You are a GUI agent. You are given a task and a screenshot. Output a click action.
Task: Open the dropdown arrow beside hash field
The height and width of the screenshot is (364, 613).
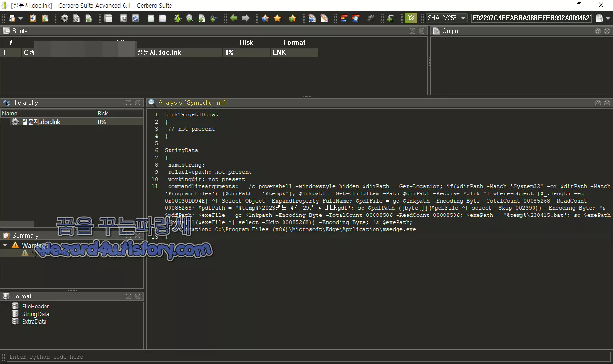click(608, 18)
